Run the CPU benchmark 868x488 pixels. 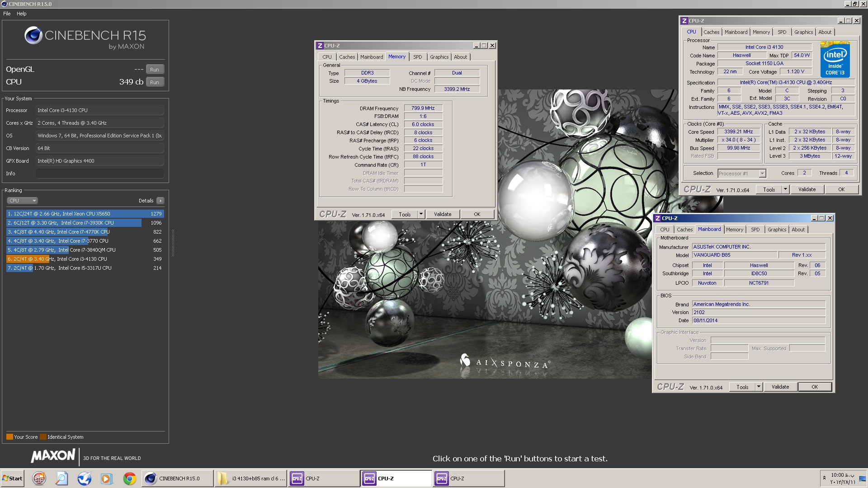[x=155, y=82]
